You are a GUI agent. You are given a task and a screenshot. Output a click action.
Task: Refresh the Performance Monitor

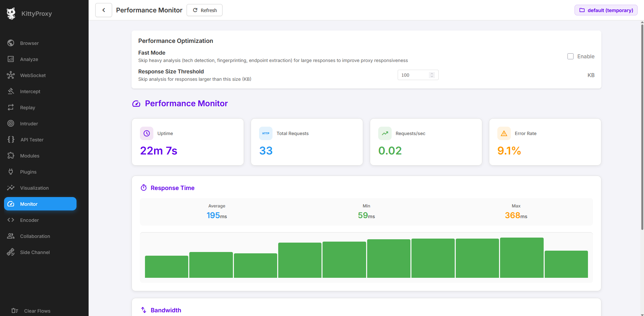[x=204, y=10]
